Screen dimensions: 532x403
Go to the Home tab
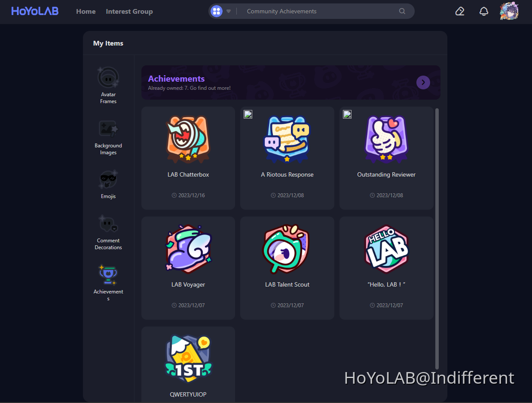point(86,12)
